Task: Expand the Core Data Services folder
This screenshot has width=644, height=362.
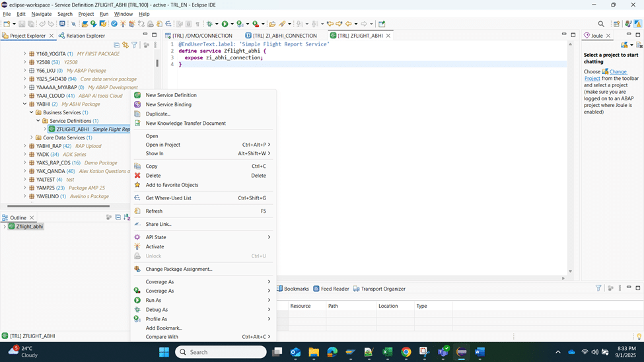Action: [x=32, y=138]
